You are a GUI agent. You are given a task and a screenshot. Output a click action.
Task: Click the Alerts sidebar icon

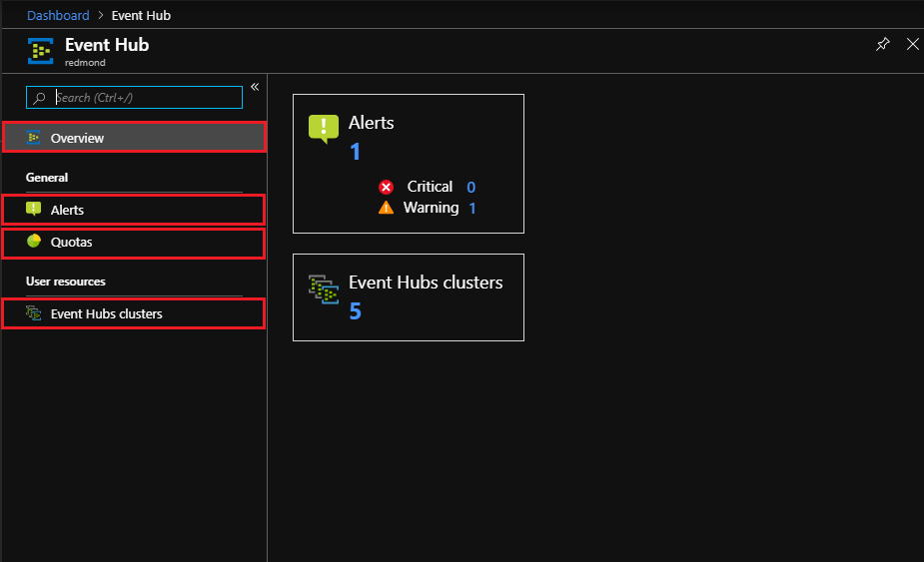tap(34, 209)
